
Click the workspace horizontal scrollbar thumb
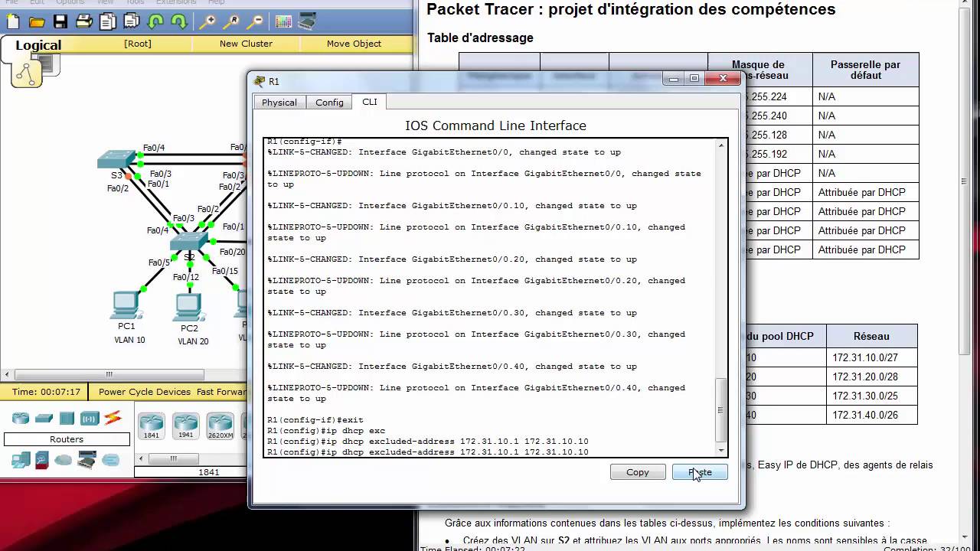[x=109, y=375]
